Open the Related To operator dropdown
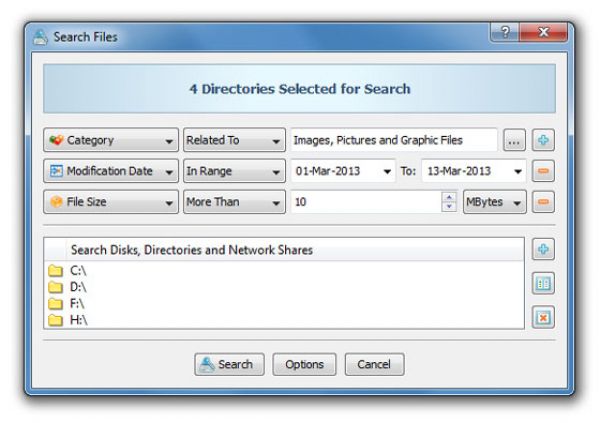This screenshot has height=423, width=600. click(x=234, y=140)
